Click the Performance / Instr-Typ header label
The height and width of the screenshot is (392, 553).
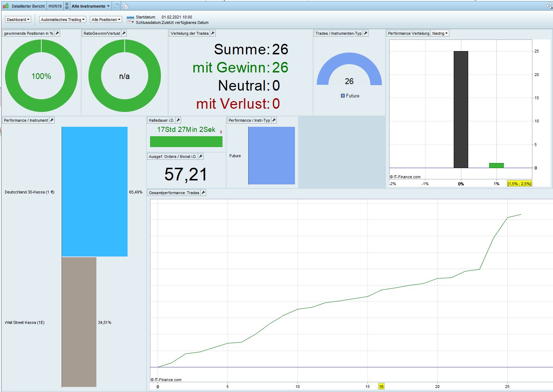coord(249,120)
